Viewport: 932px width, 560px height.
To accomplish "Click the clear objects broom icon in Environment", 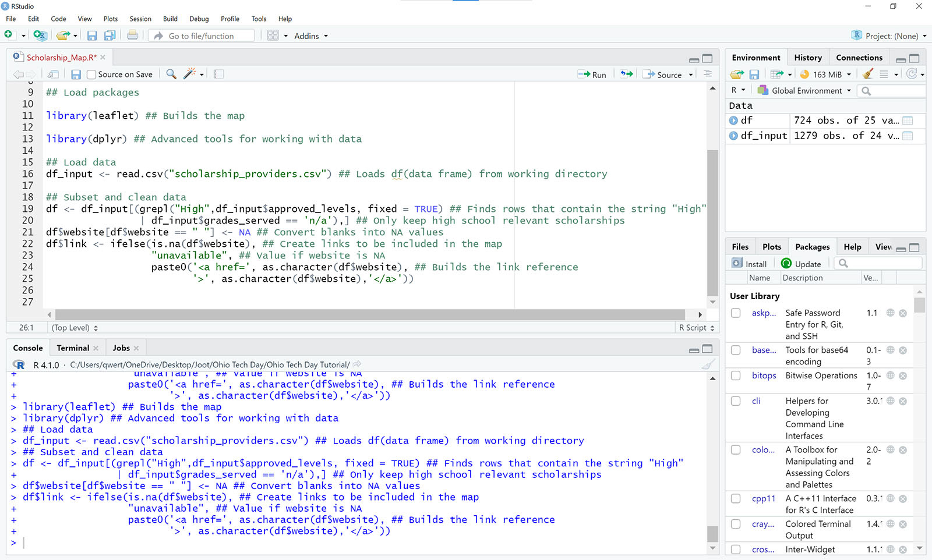I will (868, 74).
